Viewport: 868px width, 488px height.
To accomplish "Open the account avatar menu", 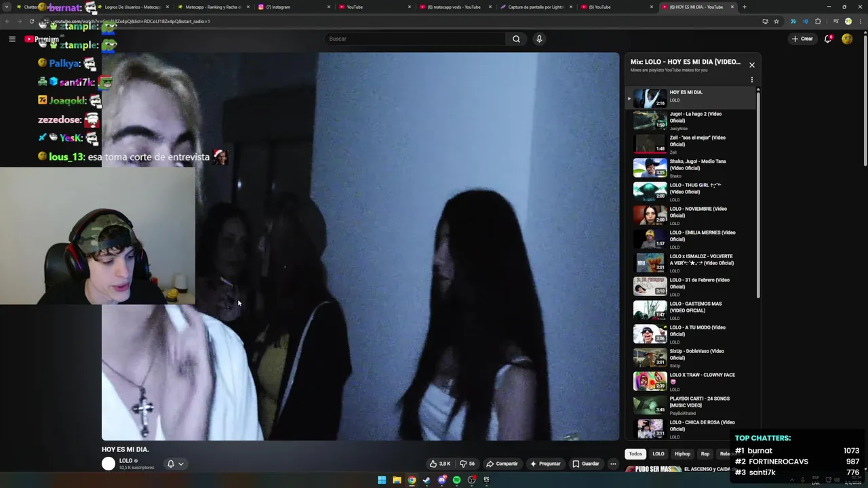I will coord(847,39).
